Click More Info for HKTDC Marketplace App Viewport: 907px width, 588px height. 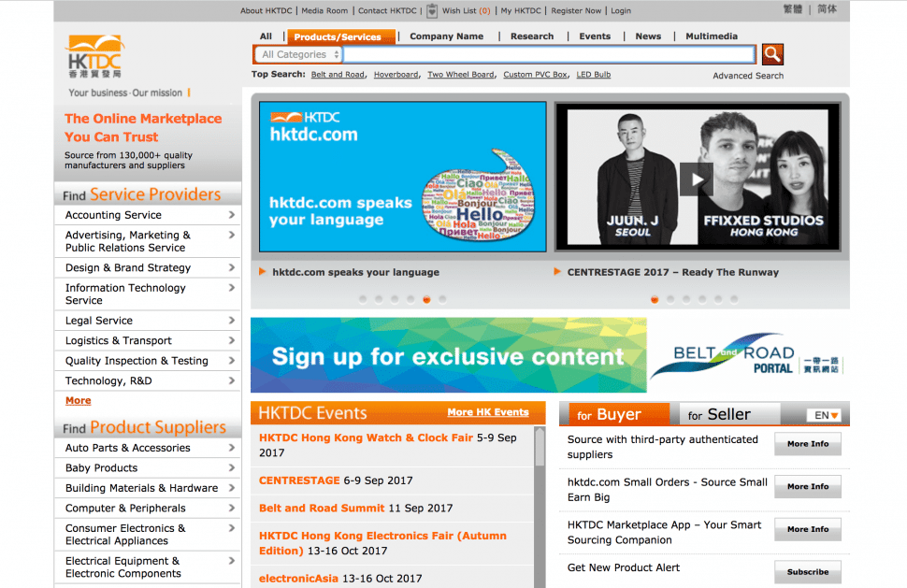click(808, 530)
